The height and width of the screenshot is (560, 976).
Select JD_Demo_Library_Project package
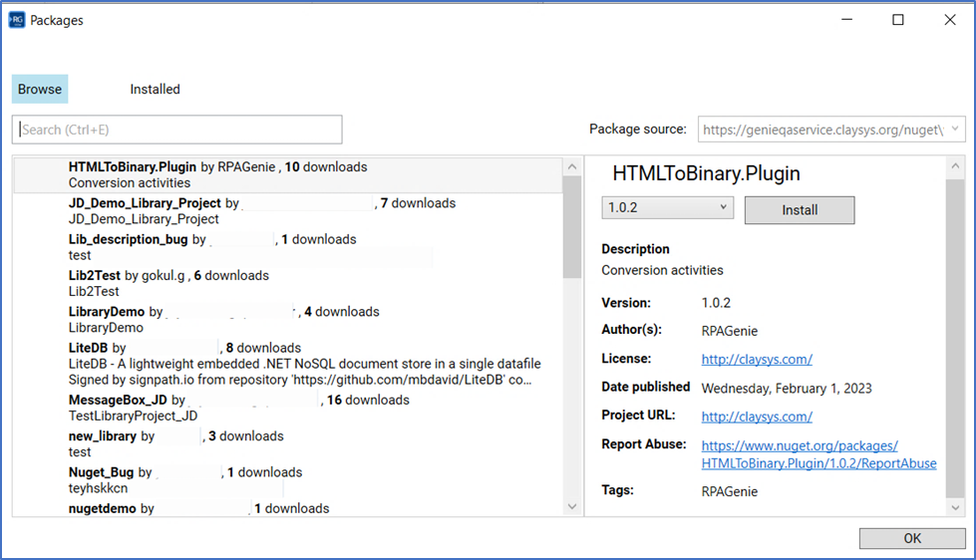288,211
